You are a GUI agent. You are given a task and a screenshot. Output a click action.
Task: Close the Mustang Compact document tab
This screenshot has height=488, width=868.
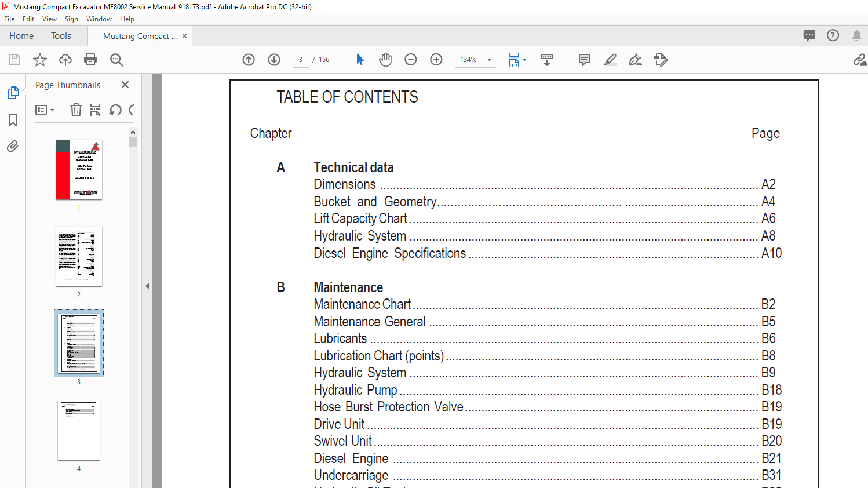click(184, 35)
